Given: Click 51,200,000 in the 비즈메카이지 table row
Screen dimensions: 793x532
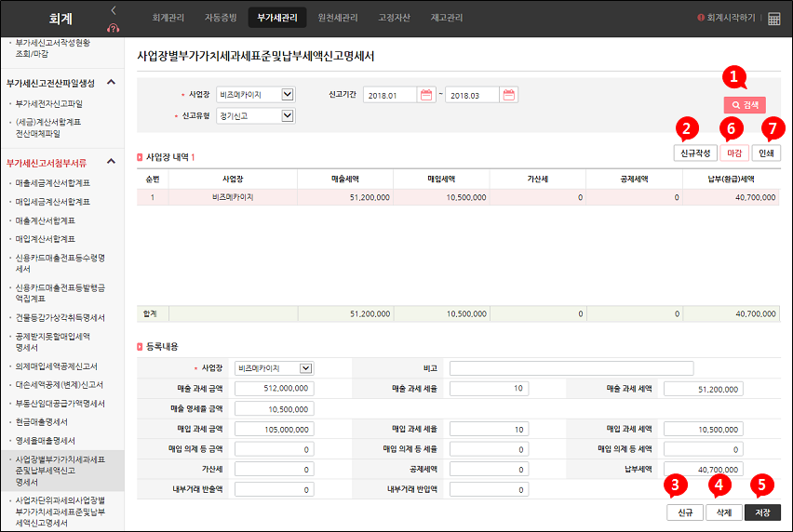Looking at the screenshot, I should click(x=370, y=197).
